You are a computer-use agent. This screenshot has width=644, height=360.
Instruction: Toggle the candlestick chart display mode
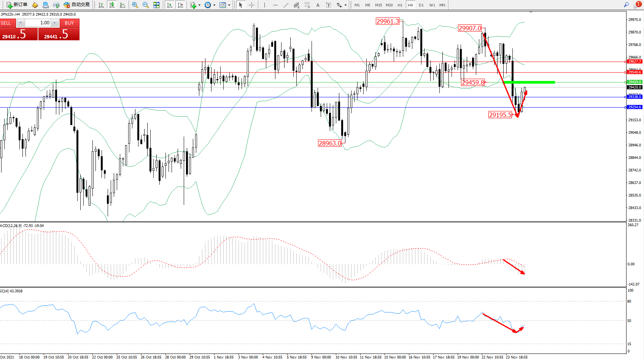112,5
